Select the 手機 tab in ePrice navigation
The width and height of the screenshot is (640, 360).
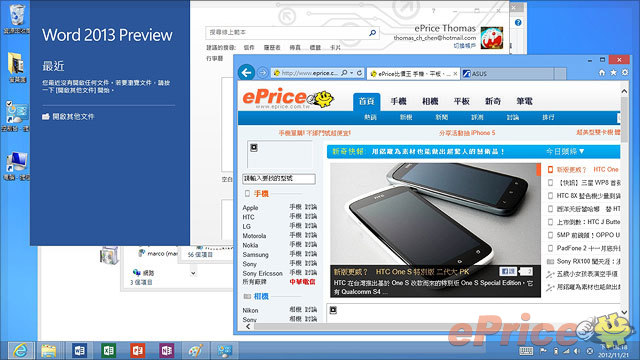pyautogui.click(x=398, y=101)
